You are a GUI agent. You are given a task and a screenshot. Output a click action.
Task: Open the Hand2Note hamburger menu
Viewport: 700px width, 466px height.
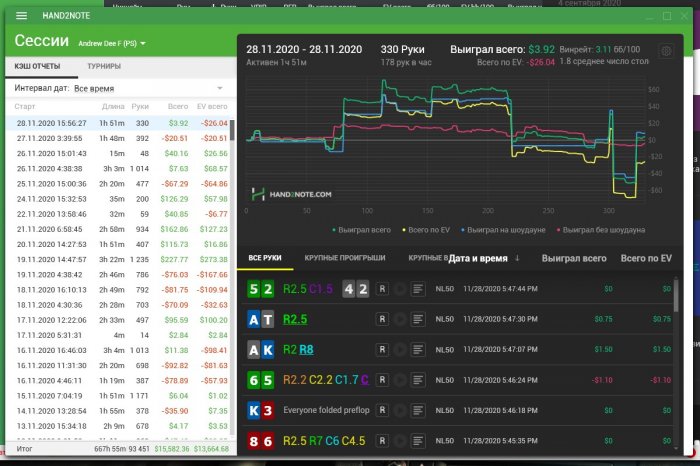coord(21,16)
